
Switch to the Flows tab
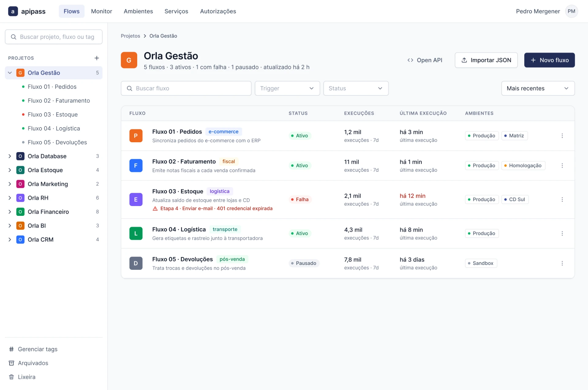click(72, 11)
